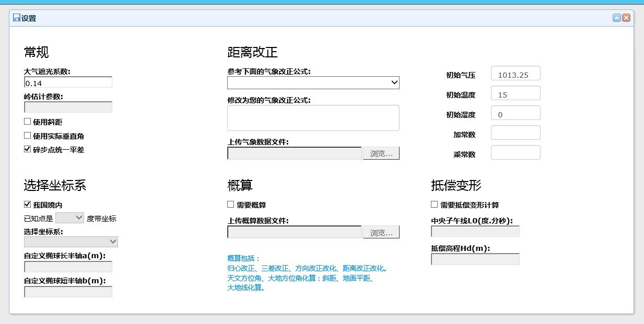Uncheck the 我国境内 option

(27, 204)
